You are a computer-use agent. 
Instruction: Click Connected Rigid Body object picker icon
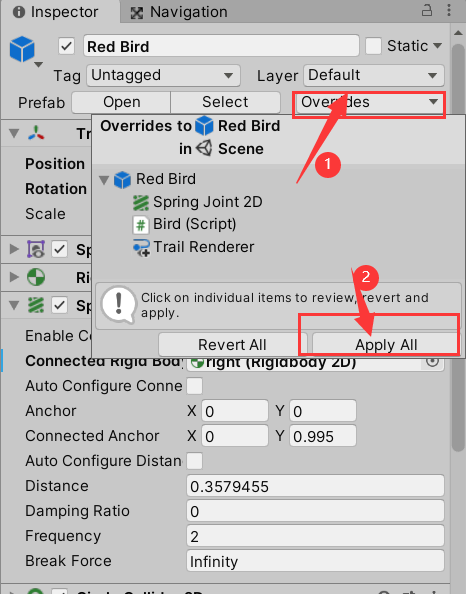pos(432,362)
